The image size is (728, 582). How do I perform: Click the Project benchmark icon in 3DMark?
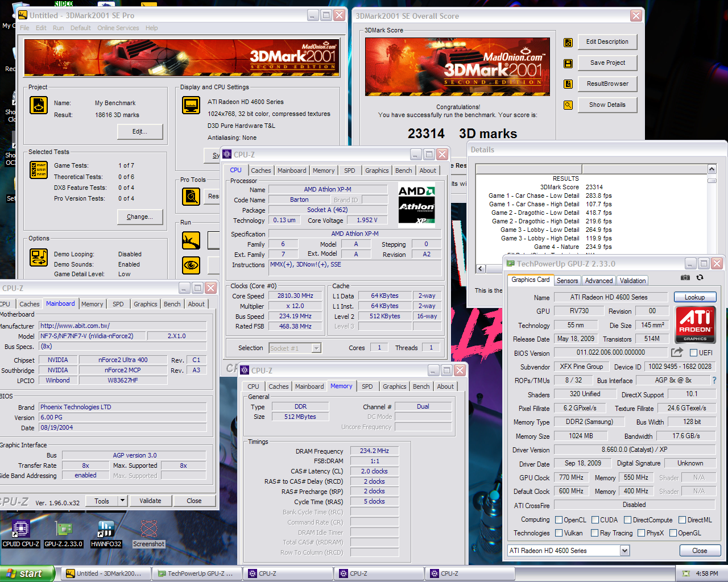click(x=39, y=105)
